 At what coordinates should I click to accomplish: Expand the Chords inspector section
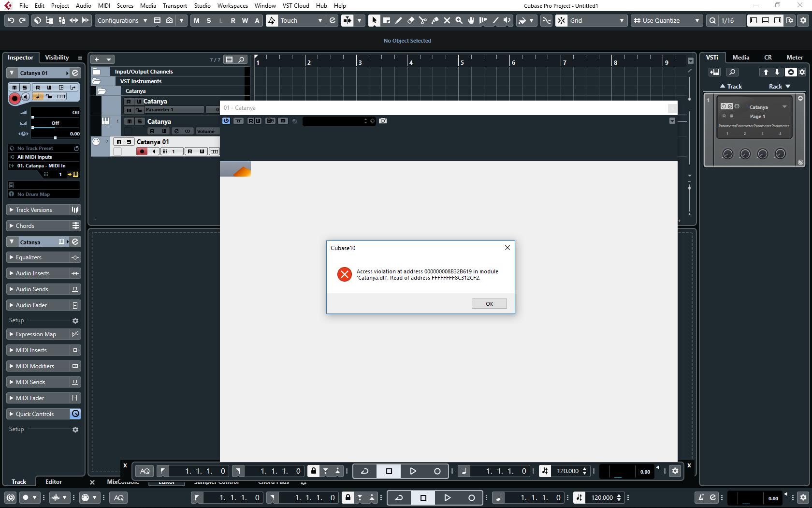pyautogui.click(x=38, y=226)
